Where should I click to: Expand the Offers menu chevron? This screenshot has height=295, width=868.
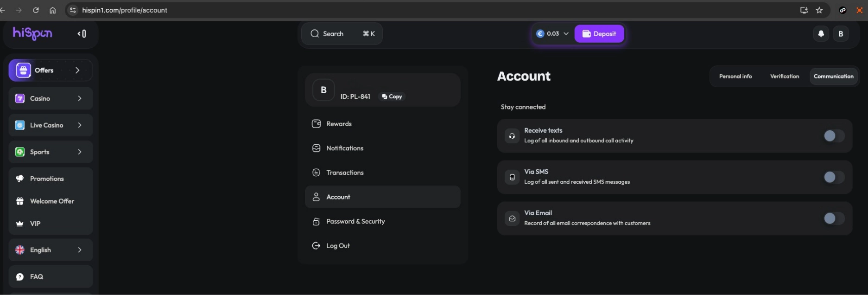(77, 71)
